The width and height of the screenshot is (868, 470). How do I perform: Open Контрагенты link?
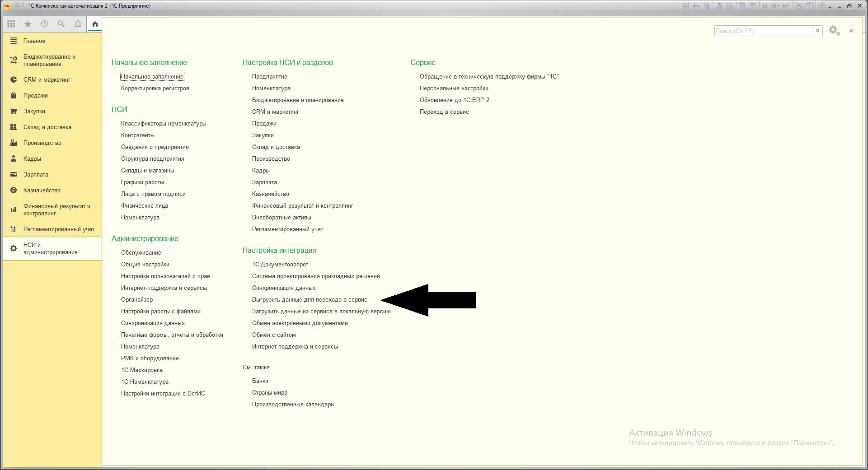point(138,135)
